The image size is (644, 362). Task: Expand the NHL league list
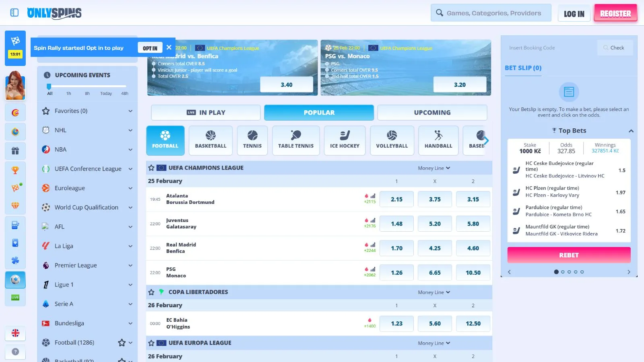coord(130,130)
